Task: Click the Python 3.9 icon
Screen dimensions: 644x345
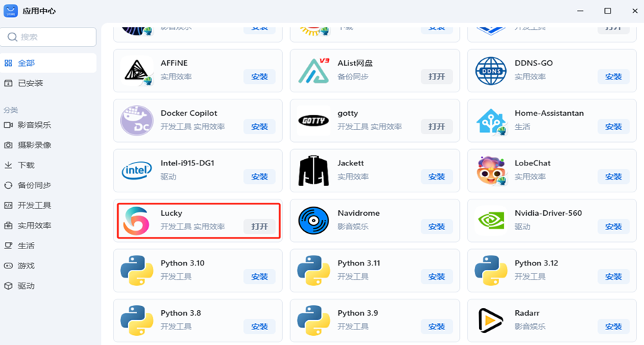Action: pyautogui.click(x=313, y=320)
